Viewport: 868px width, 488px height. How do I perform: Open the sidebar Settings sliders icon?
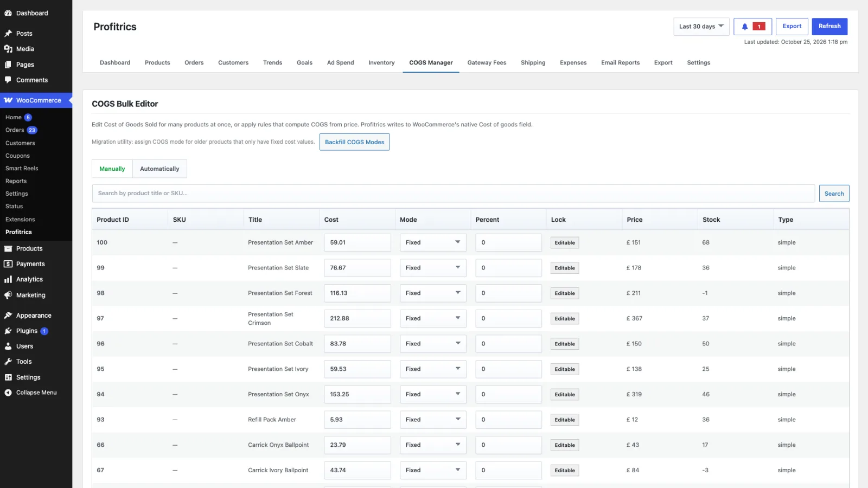8,377
